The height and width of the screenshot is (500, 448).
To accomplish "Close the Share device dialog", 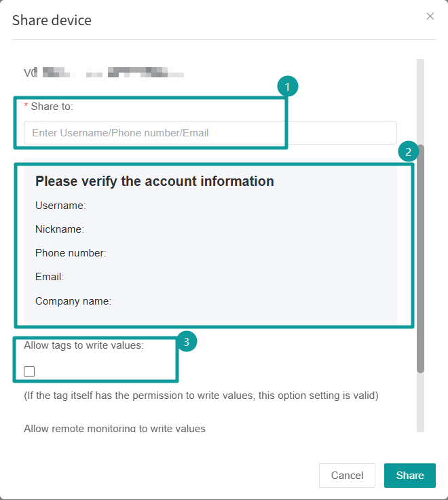I will pos(430,16).
